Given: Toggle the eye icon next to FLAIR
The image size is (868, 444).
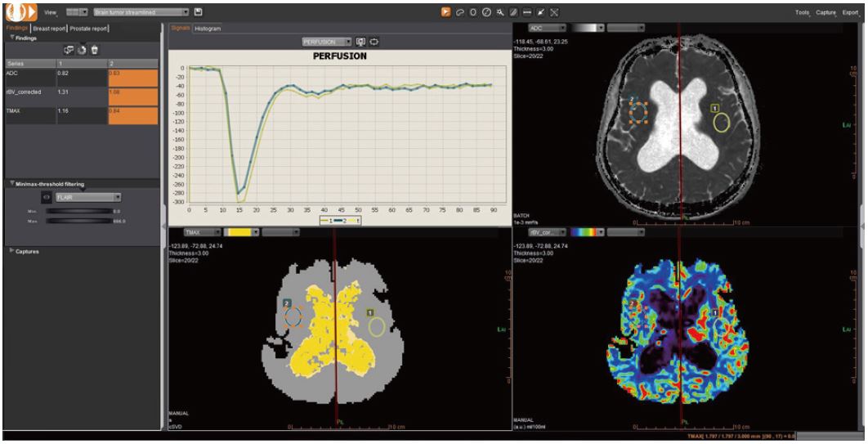Looking at the screenshot, I should point(46,197).
